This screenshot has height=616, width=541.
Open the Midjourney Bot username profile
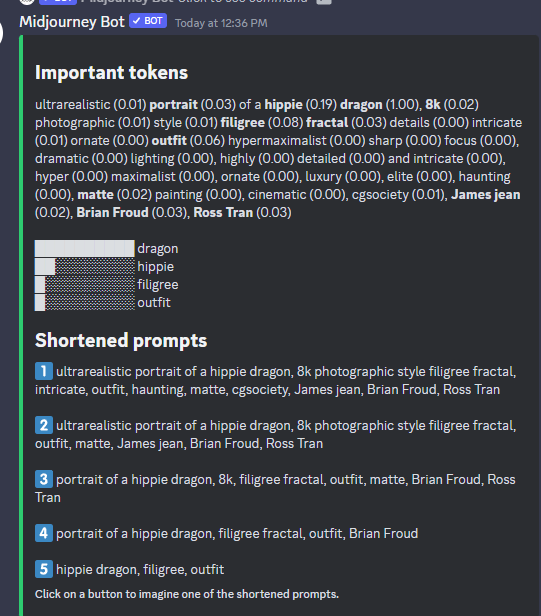coord(72,22)
